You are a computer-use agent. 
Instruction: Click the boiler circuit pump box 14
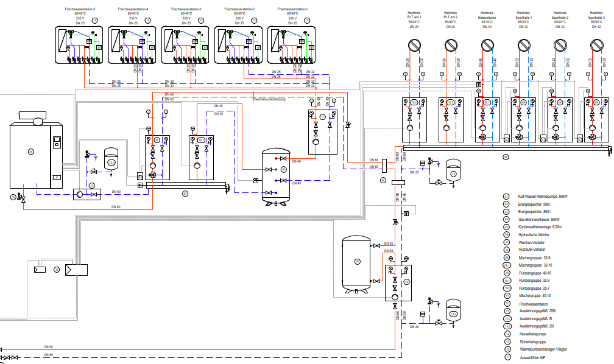pyautogui.click(x=87, y=194)
